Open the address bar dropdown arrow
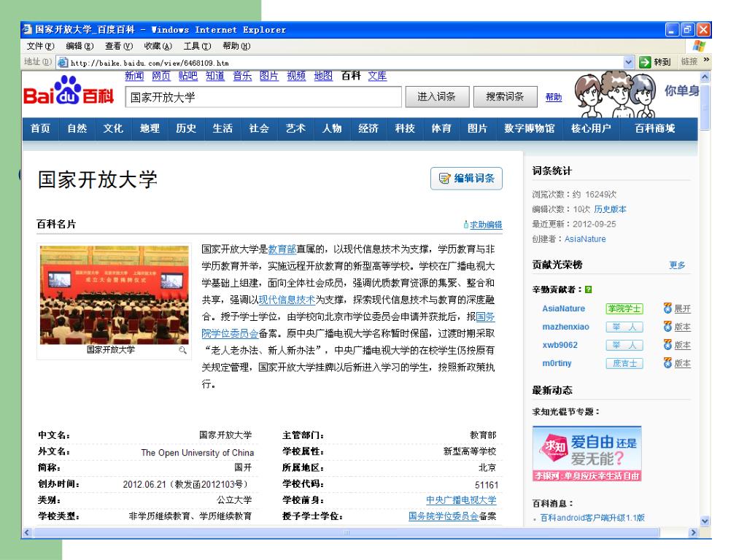747x560 pixels. click(x=628, y=62)
